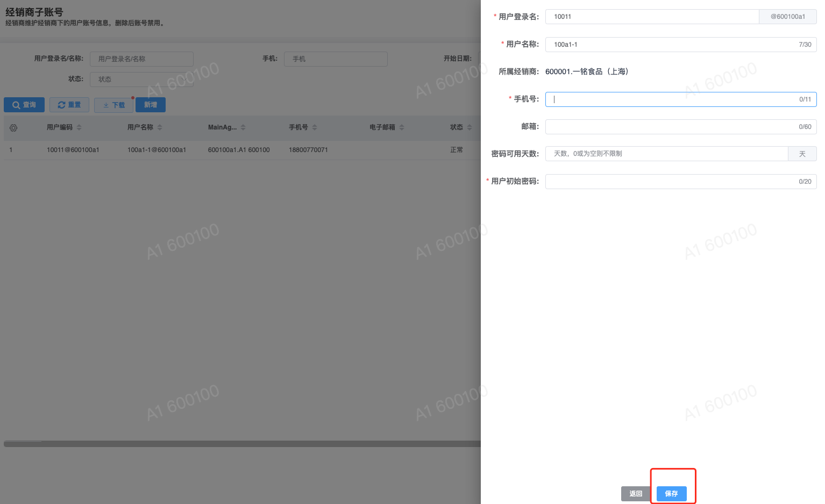Click user name cell 100a1-1@600100a1
825x504 pixels.
157,150
